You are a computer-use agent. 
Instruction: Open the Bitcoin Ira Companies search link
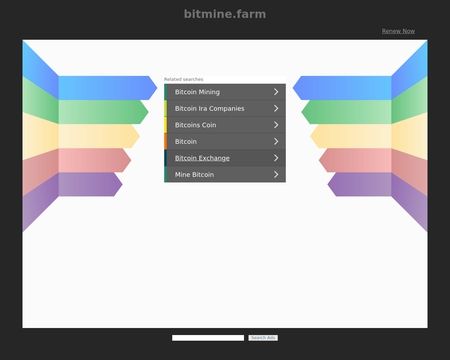[225, 108]
